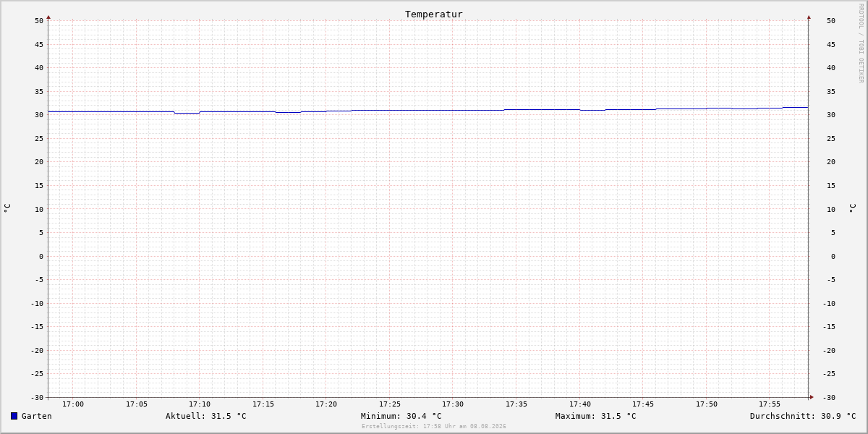
Task: Click the 17:15 time axis label
Action: 263,404
